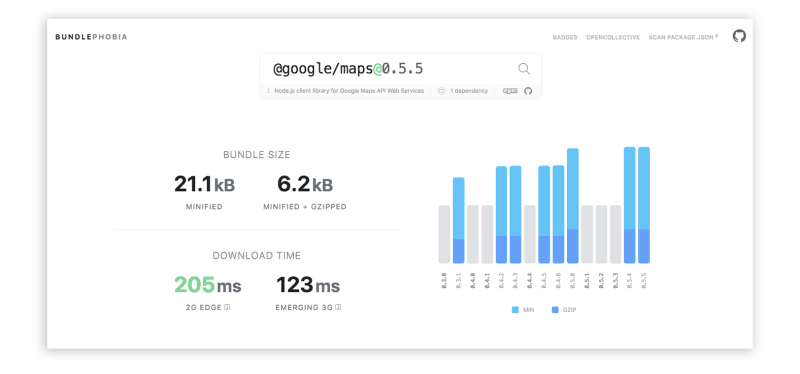The width and height of the screenshot is (800, 374).
Task: Click the 0.3.0 version axis label
Action: (444, 280)
